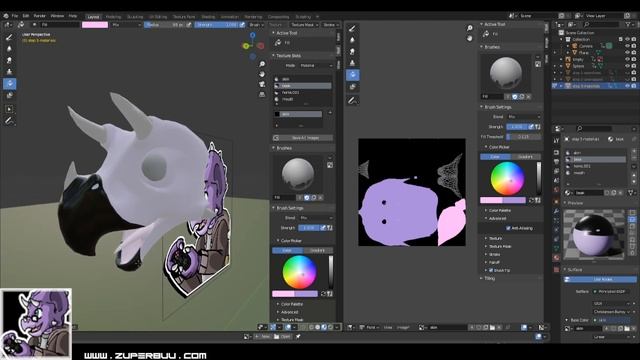
Task: Select the Draw brush in 3D viewport toolbar
Action: tap(9, 37)
